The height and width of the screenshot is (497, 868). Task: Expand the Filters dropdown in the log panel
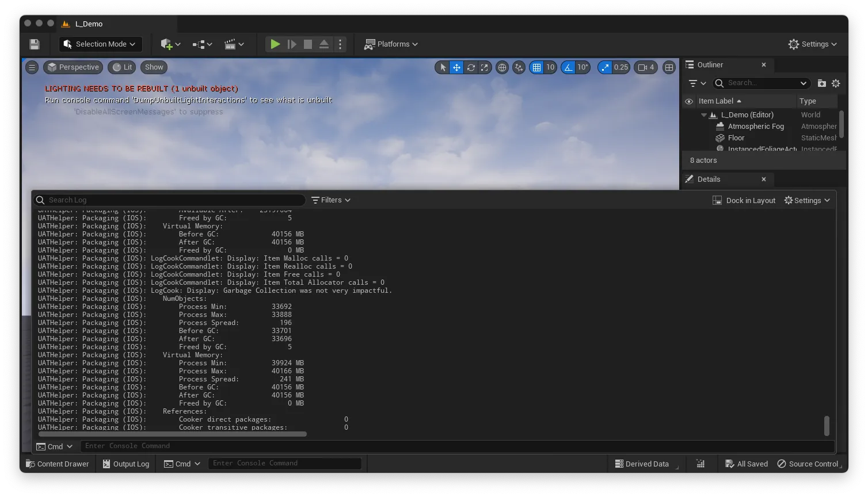pyautogui.click(x=330, y=200)
